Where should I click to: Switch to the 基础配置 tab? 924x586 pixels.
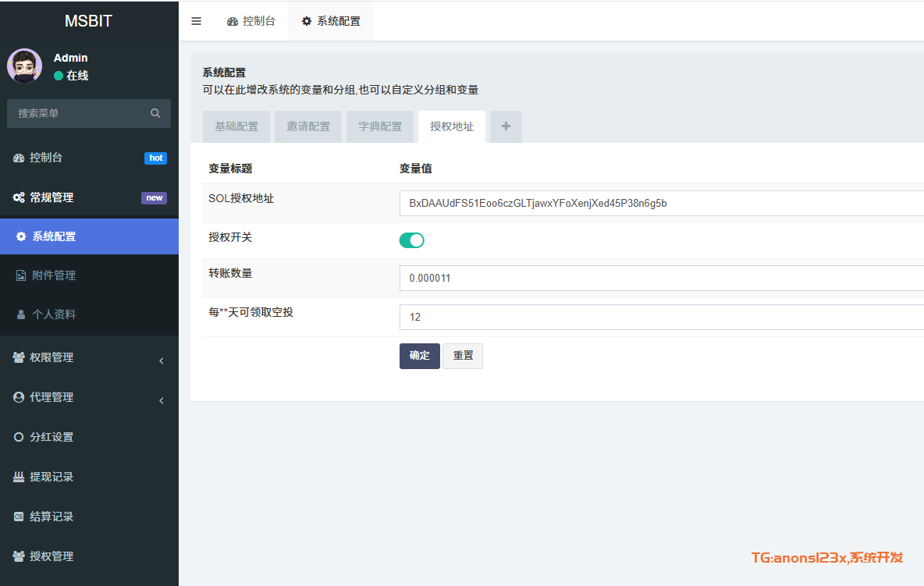[236, 126]
